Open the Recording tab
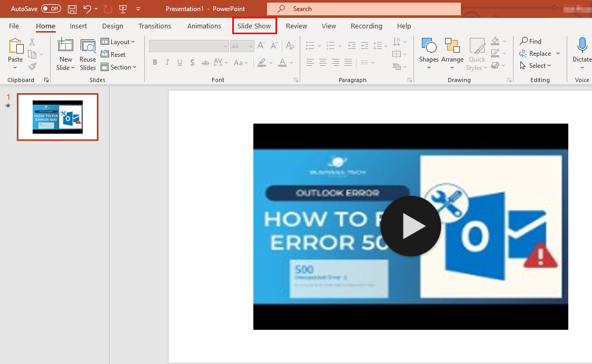Image resolution: width=592 pixels, height=364 pixels. pyautogui.click(x=366, y=26)
